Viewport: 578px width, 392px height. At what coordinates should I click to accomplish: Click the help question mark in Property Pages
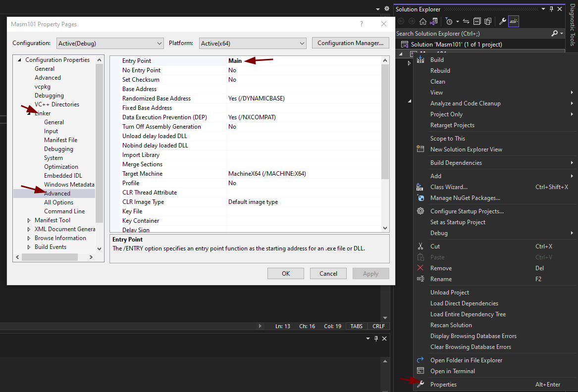click(x=361, y=24)
